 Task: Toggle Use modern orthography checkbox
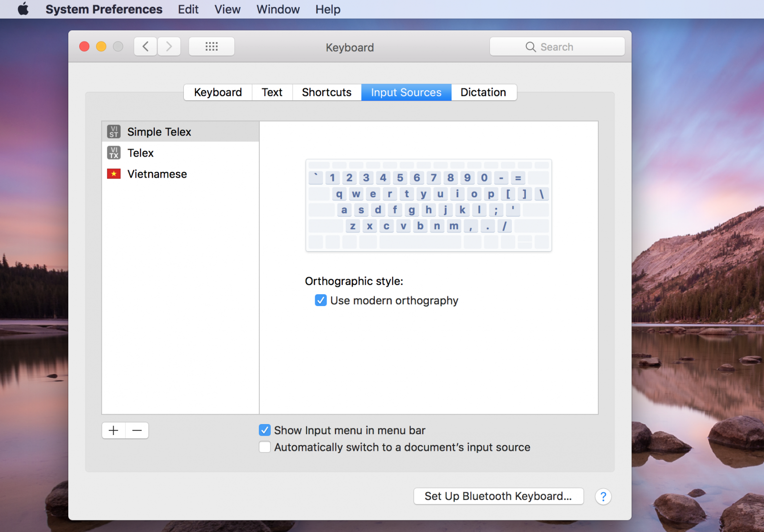click(321, 300)
